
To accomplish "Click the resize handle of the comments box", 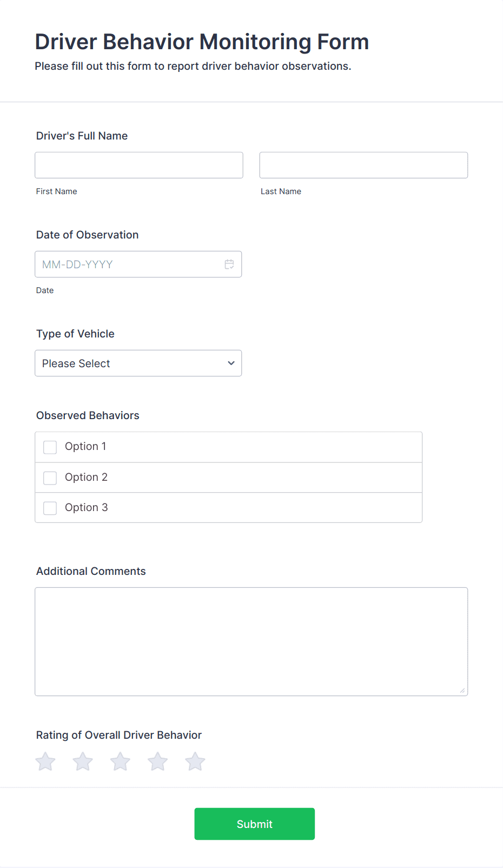I will pos(463,691).
